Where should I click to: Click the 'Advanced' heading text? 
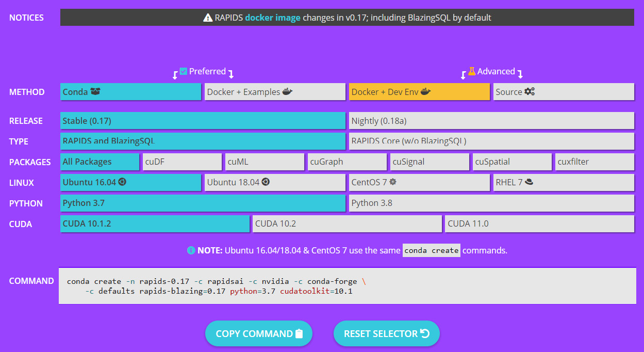pos(496,71)
